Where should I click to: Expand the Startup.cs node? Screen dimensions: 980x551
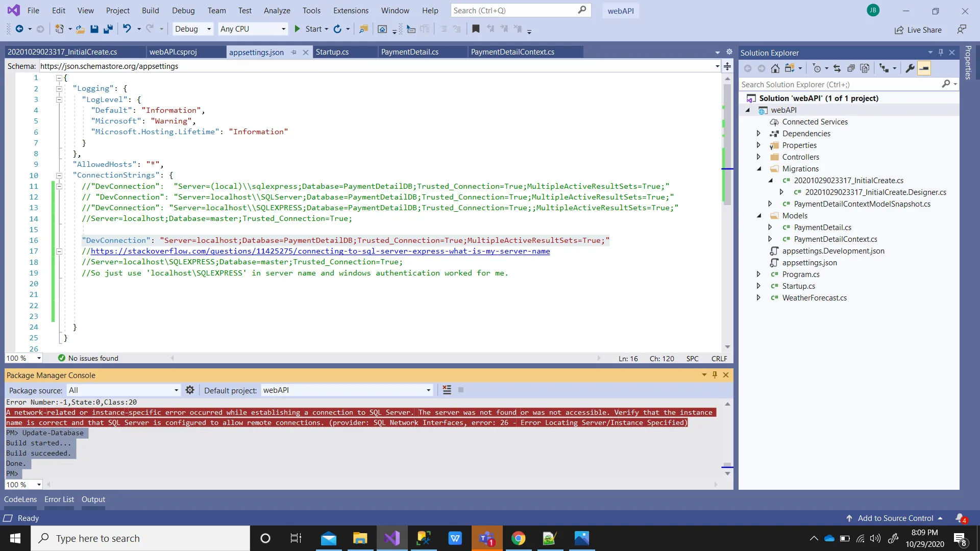(758, 286)
